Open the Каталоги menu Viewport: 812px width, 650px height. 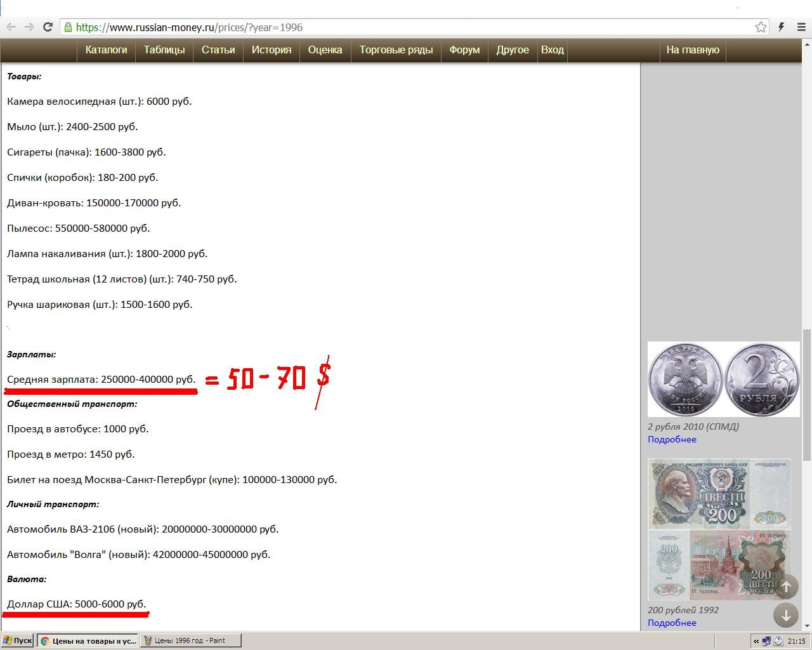point(106,50)
